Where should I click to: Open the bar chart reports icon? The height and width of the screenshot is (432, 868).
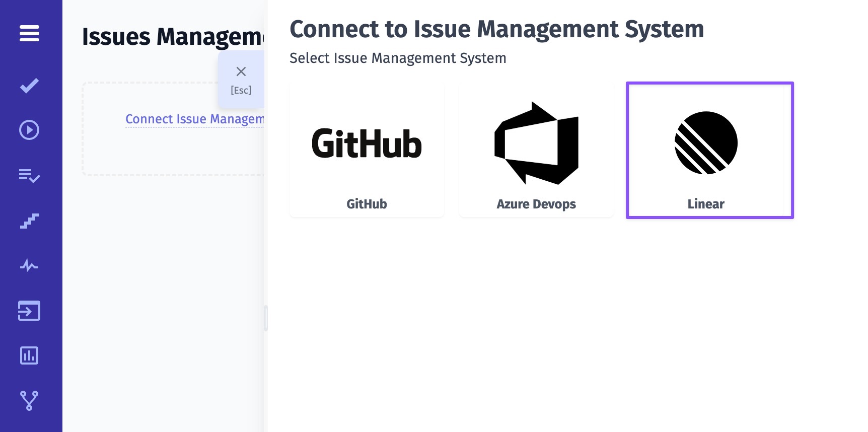coord(29,355)
